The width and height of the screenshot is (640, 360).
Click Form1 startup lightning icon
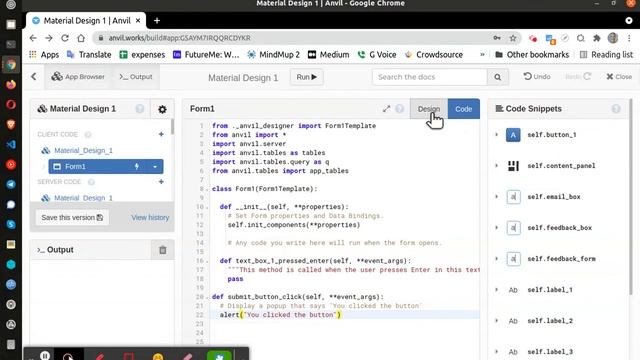(x=137, y=166)
